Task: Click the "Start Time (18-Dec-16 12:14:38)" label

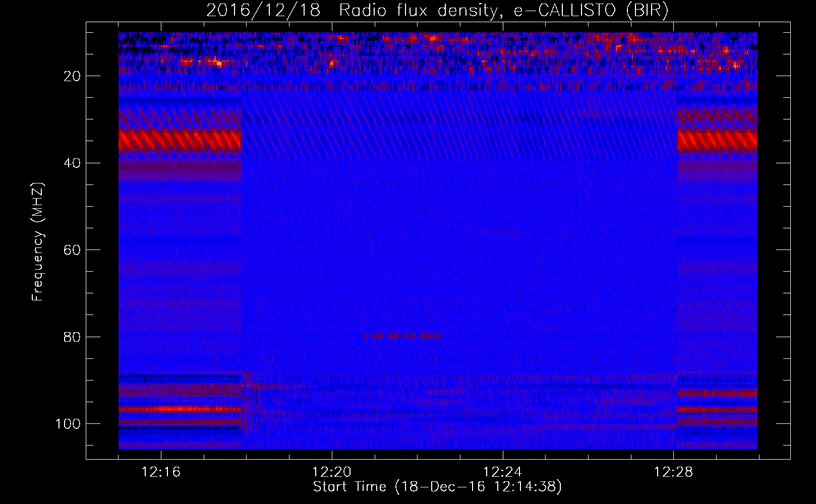Action: click(437, 487)
